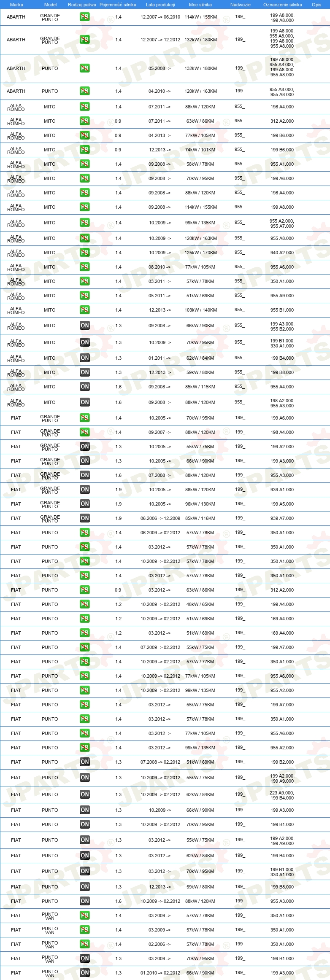This screenshot has height=980, width=330.
Task: Click production years 12.2007 -> 06.2010
Action: point(160,17)
